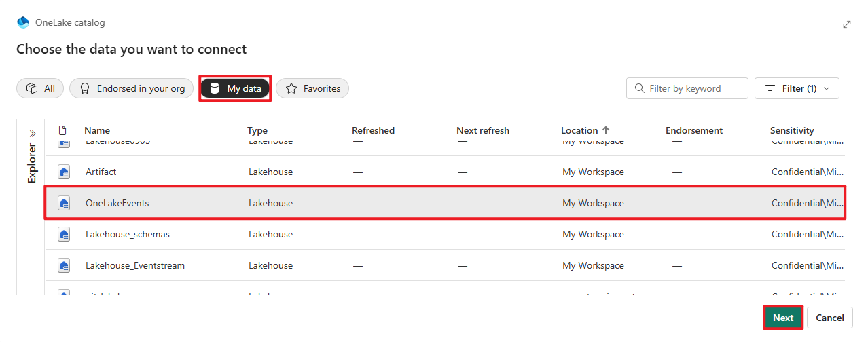Switch to the All filter tab
Viewport: 868px width, 342px height.
coord(40,88)
